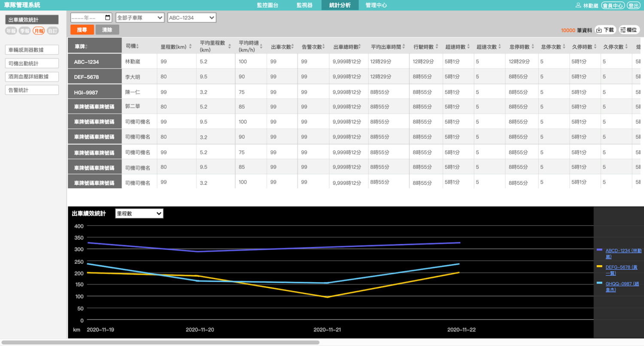Go to the 監控圖台 tab

tap(267, 5)
